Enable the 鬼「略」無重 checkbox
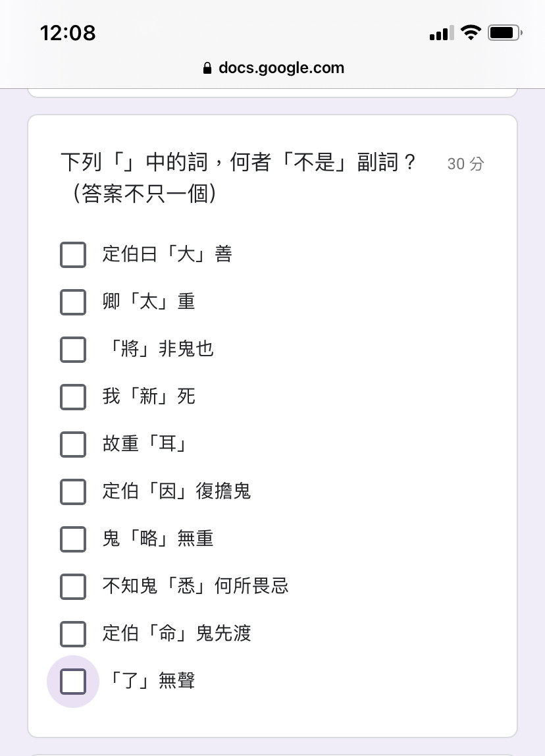The image size is (545, 756). click(x=73, y=539)
